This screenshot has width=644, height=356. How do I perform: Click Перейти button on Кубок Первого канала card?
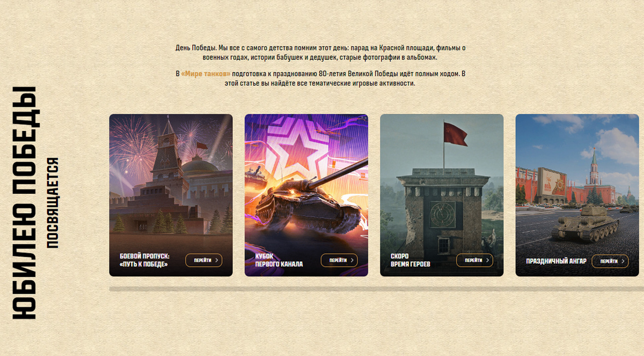pos(339,260)
